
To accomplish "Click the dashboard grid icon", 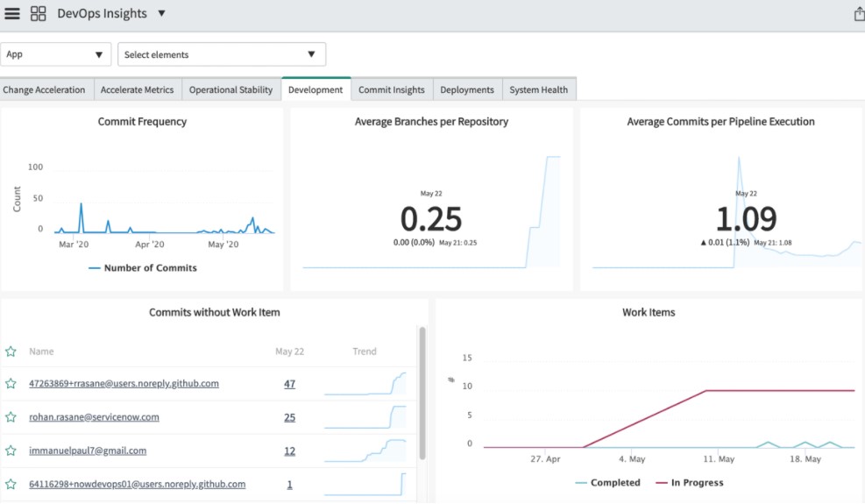I will (x=38, y=14).
